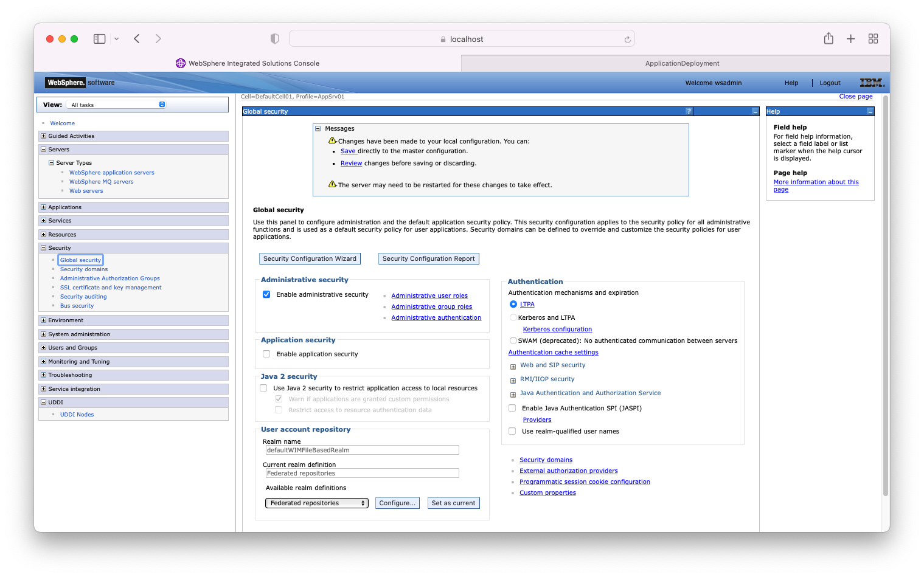Click the Global security help question mark icon
The image size is (924, 577).
(x=689, y=111)
